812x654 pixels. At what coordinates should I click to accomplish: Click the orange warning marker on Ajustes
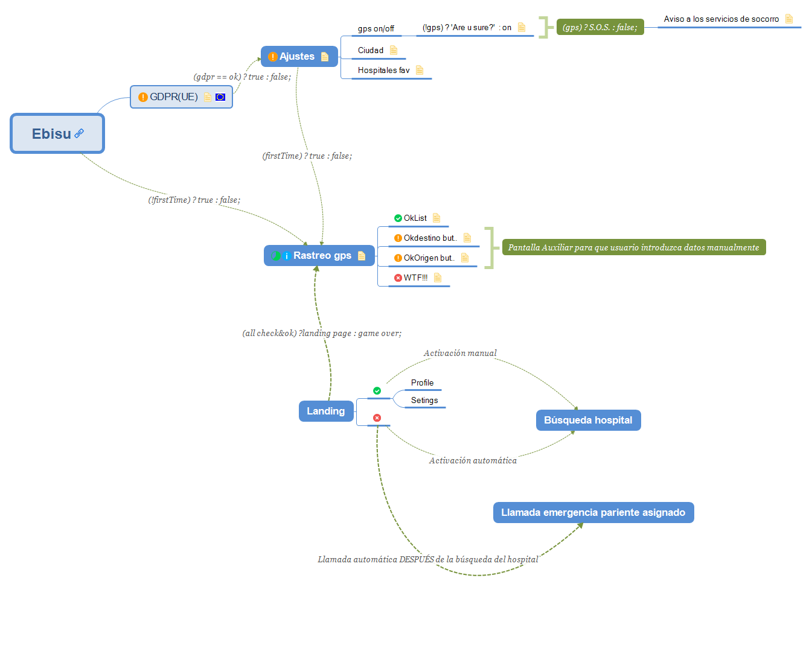pos(273,57)
